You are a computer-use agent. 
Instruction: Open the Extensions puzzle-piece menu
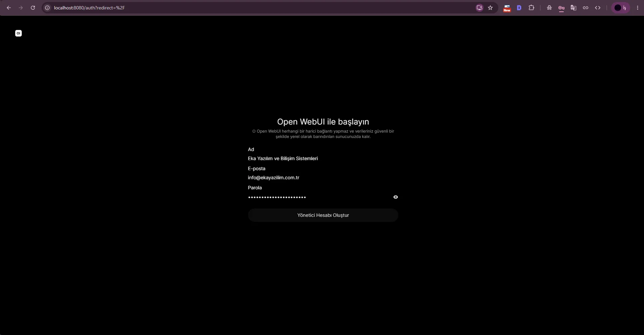click(531, 8)
